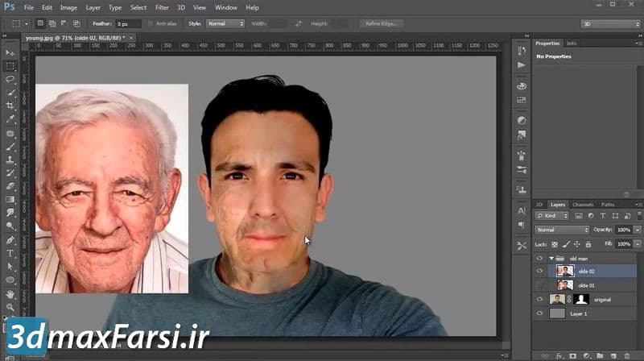Open the layer filter Kind dropdown
644x361 pixels.
pos(551,216)
